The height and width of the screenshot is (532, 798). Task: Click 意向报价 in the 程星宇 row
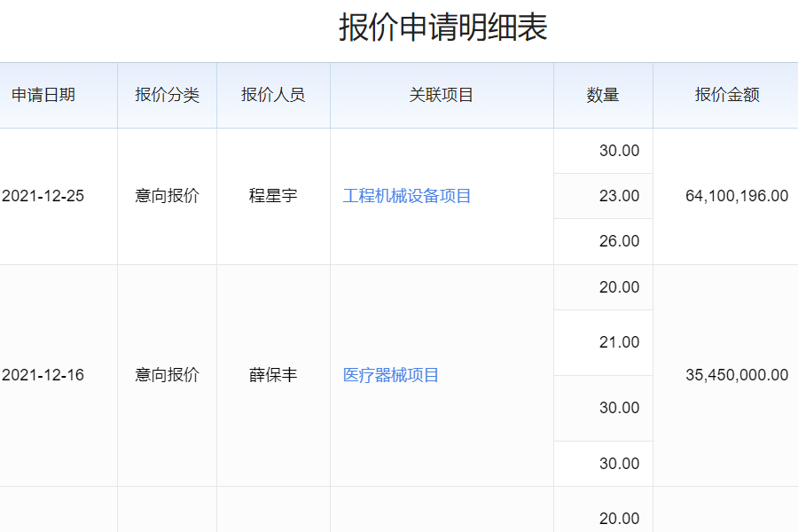pos(167,196)
